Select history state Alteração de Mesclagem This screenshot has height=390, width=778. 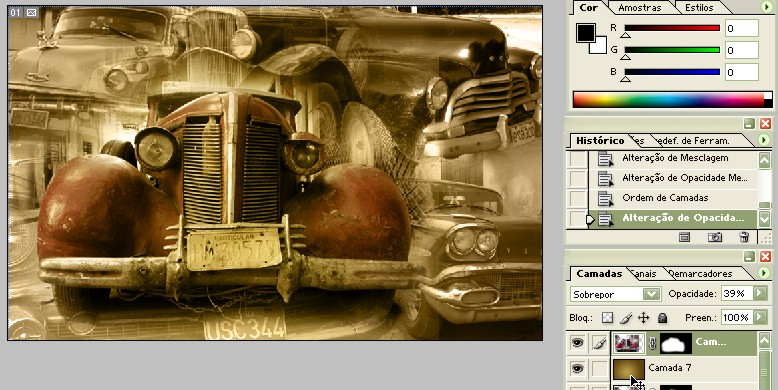tap(675, 158)
